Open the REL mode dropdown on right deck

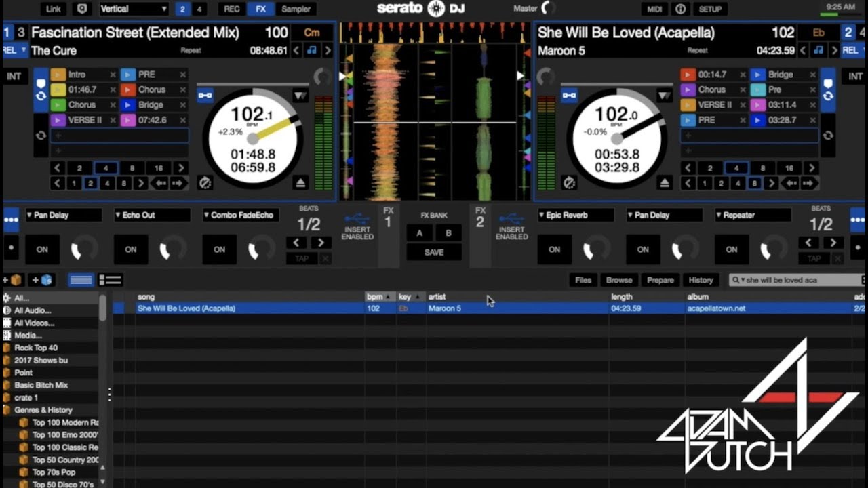click(x=854, y=50)
